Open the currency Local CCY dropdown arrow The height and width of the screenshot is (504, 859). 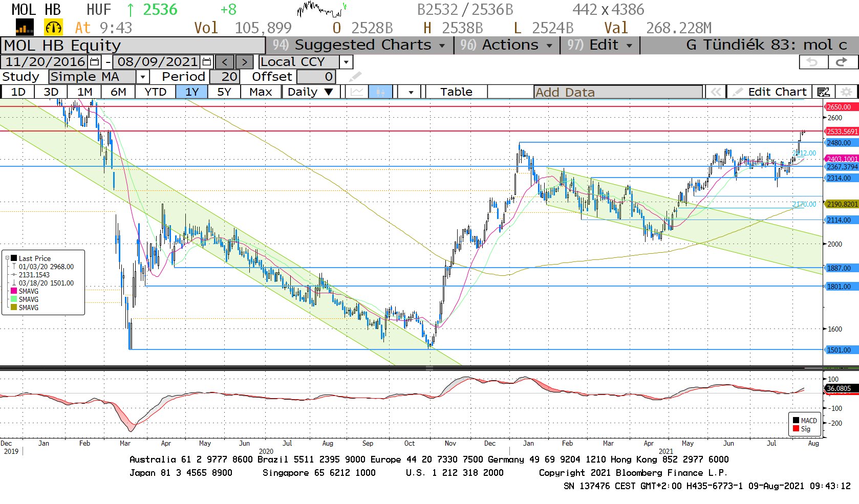(x=347, y=62)
